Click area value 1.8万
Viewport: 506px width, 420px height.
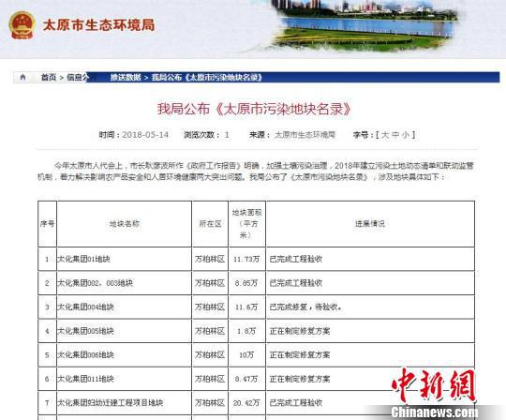click(x=246, y=331)
